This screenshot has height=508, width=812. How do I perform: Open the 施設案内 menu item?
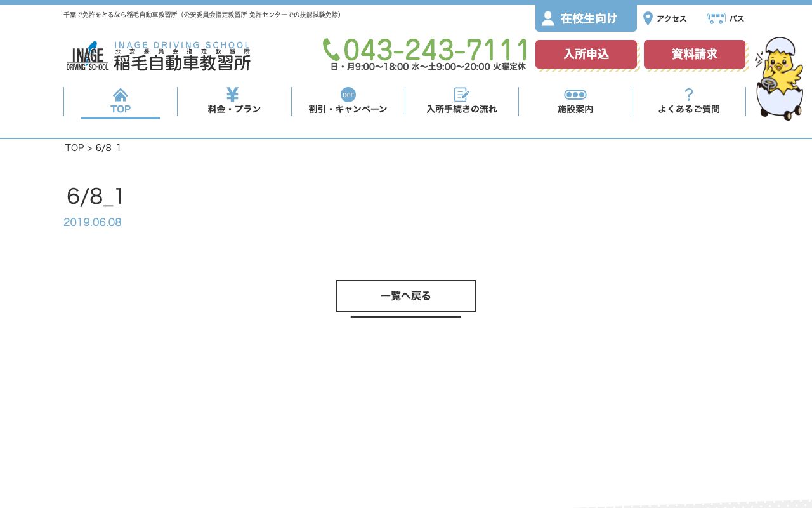[x=575, y=109]
